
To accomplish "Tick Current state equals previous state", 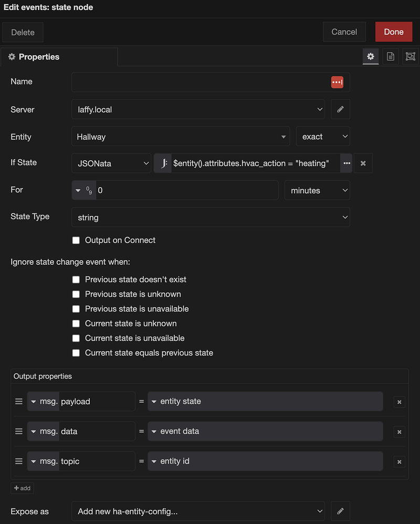I will pos(76,353).
